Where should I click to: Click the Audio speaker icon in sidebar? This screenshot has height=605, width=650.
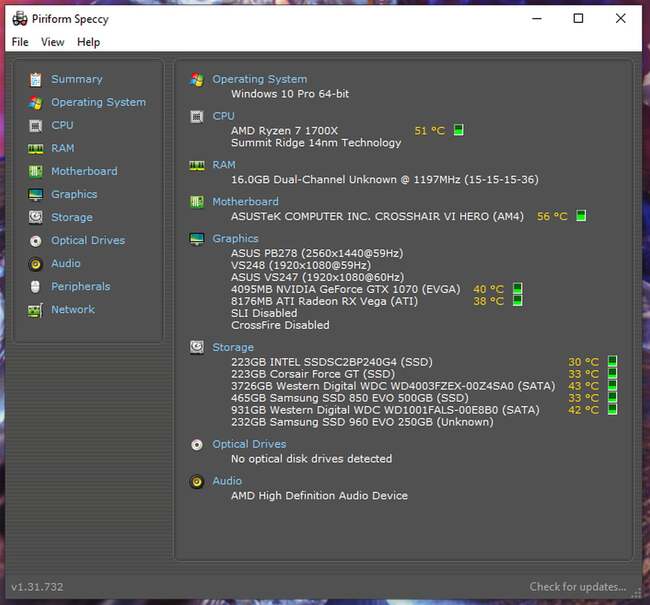(x=36, y=264)
